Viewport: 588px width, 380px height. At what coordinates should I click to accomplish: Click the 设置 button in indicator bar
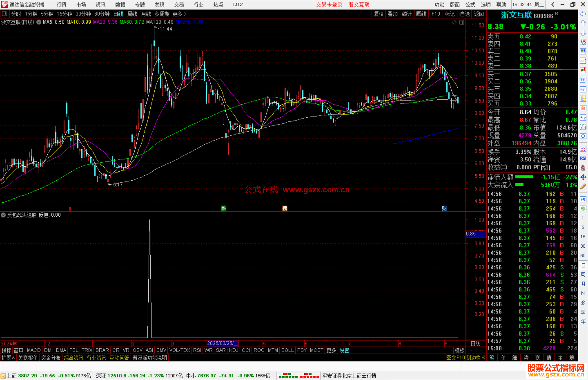[344, 350]
